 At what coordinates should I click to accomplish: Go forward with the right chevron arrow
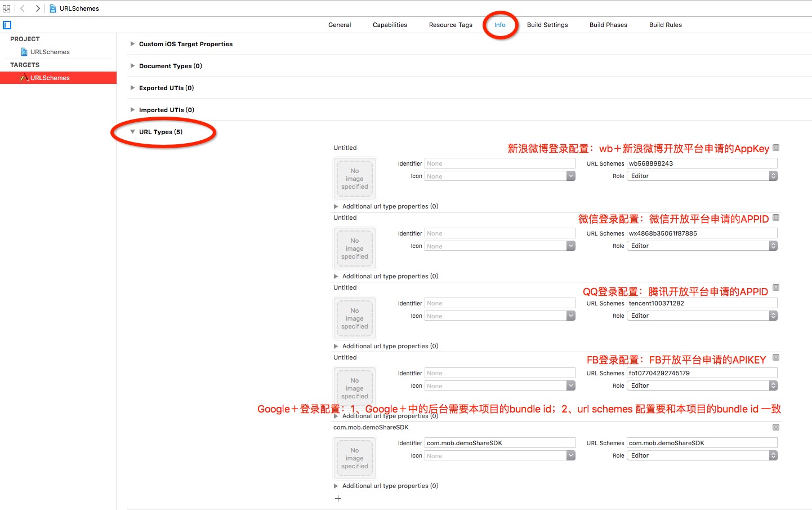click(38, 8)
